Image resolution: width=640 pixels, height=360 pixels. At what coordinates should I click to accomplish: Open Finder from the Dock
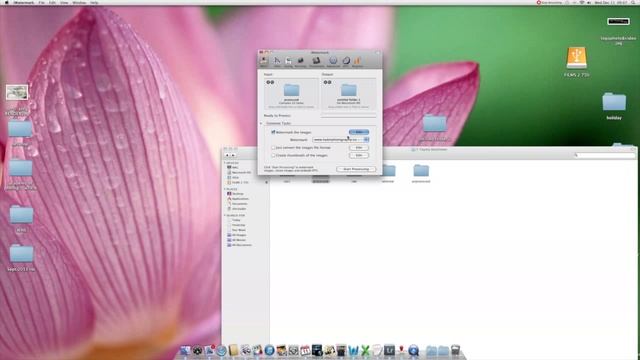(x=185, y=351)
